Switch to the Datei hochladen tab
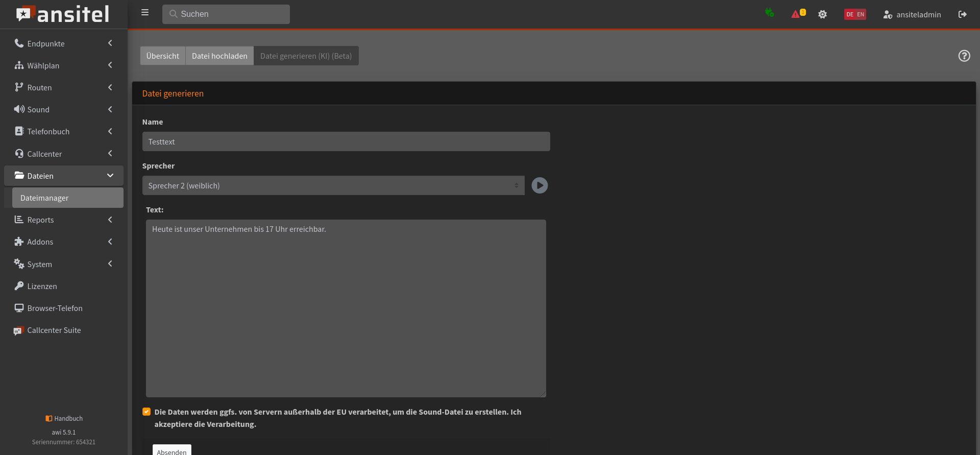The width and height of the screenshot is (980, 455). (x=219, y=56)
